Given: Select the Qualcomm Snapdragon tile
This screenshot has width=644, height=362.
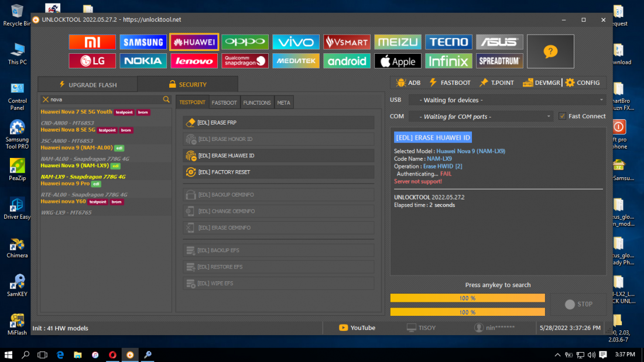Looking at the screenshot, I should (x=245, y=61).
